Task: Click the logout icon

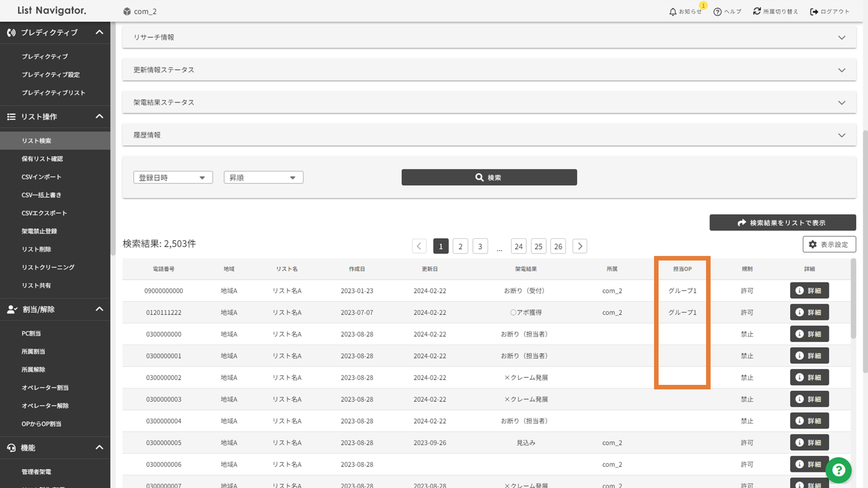Action: coord(814,12)
